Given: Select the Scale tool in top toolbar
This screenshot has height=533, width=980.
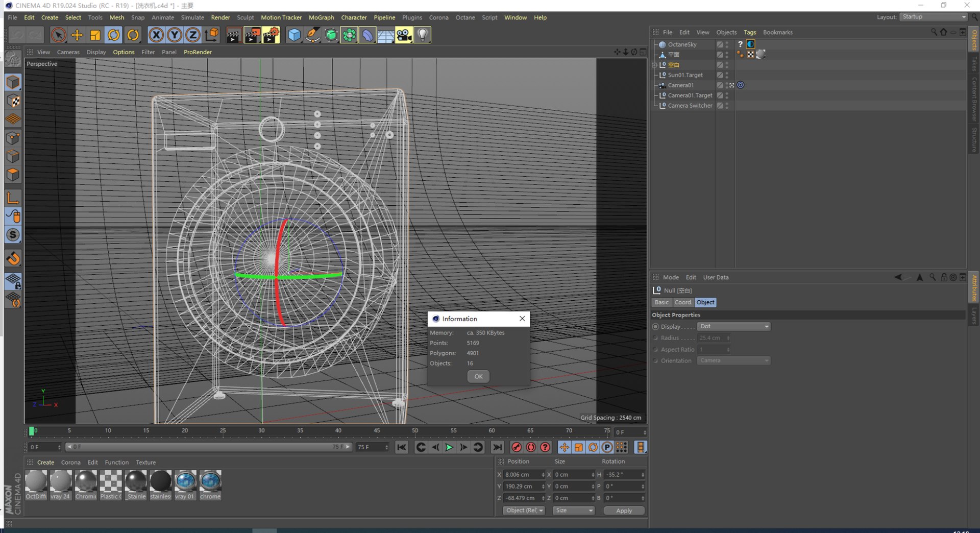Looking at the screenshot, I should coord(95,35).
